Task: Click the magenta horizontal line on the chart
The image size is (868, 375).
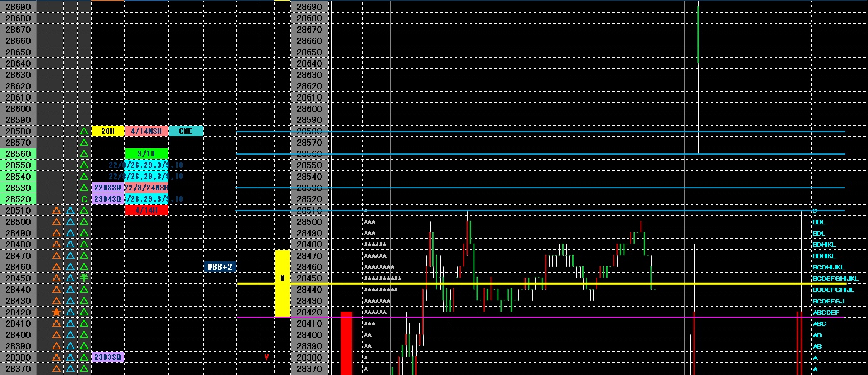Action: pos(541,317)
